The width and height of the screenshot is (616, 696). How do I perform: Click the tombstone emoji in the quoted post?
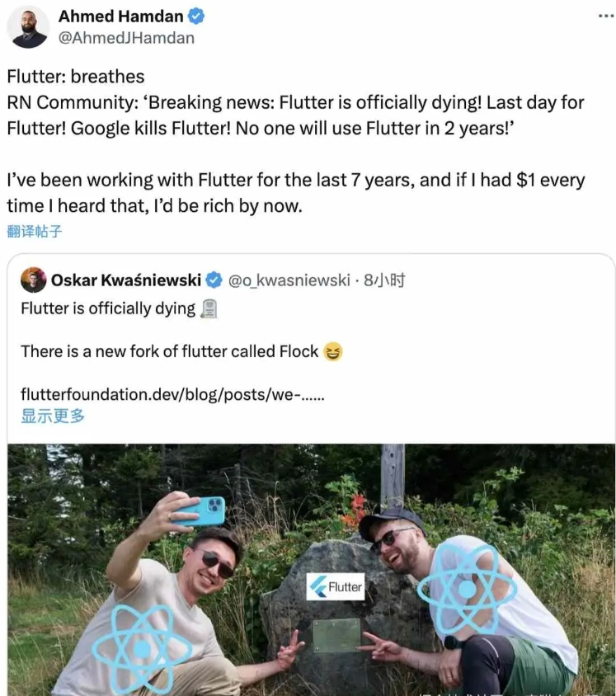(209, 308)
